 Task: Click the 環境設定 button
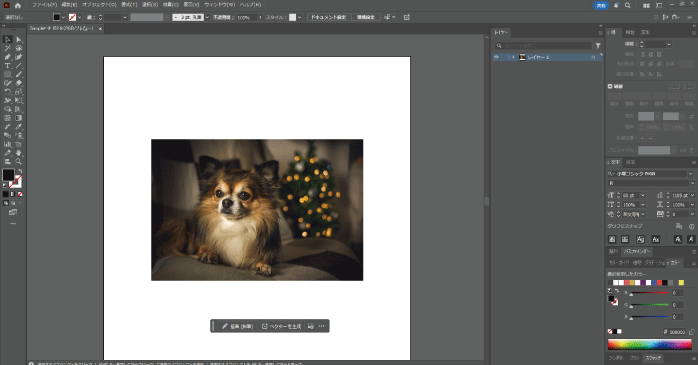[366, 17]
